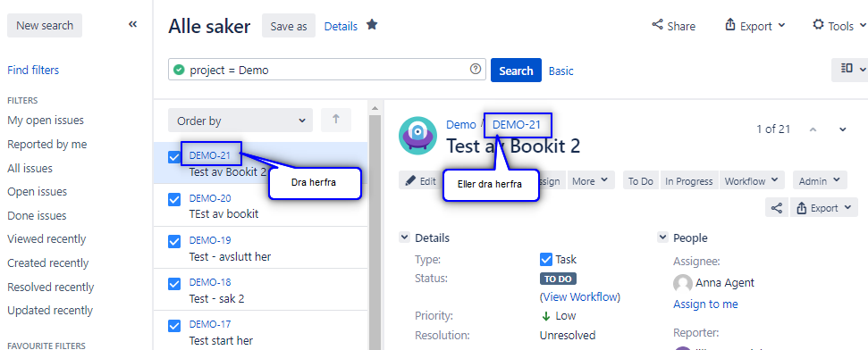Open the Demo project breadcrumb link

(x=460, y=124)
